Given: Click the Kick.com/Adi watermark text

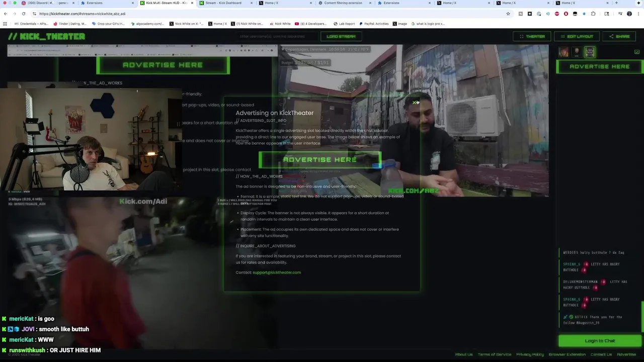Looking at the screenshot, I should [143, 201].
